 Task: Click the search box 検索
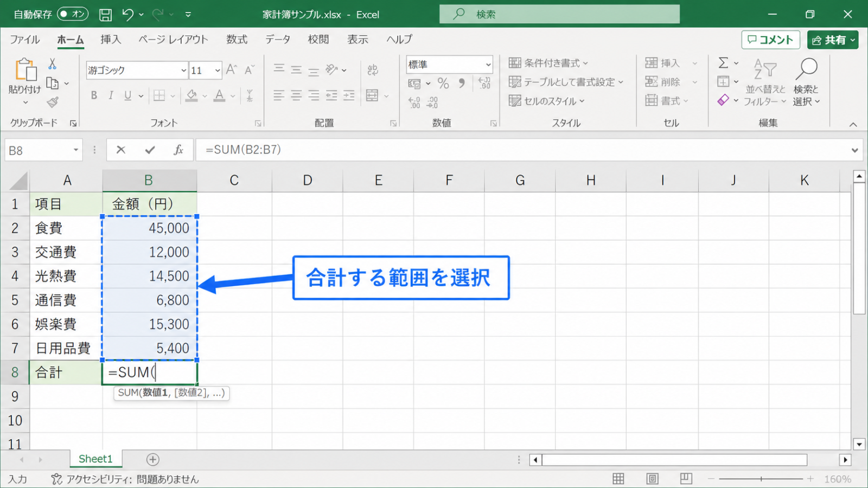(x=559, y=14)
